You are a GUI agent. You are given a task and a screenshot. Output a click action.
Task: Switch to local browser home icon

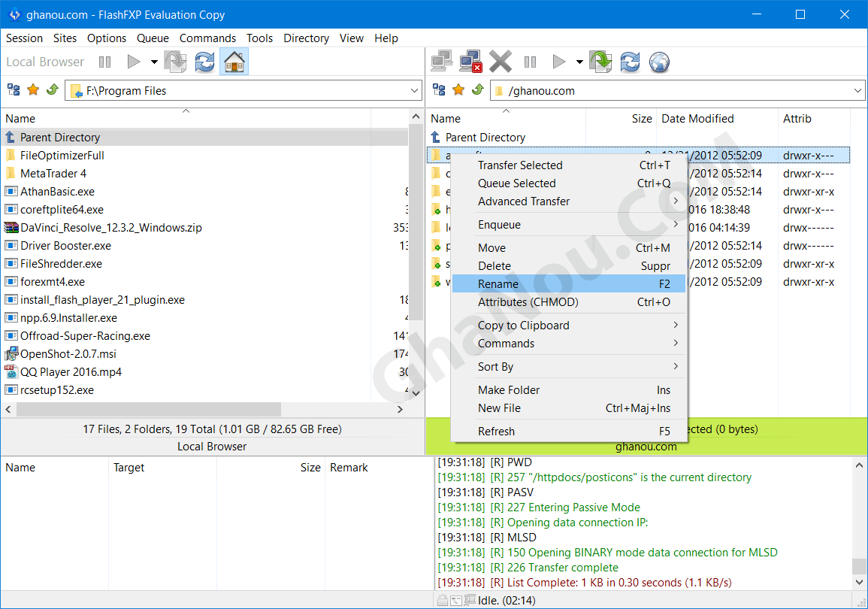(x=234, y=61)
